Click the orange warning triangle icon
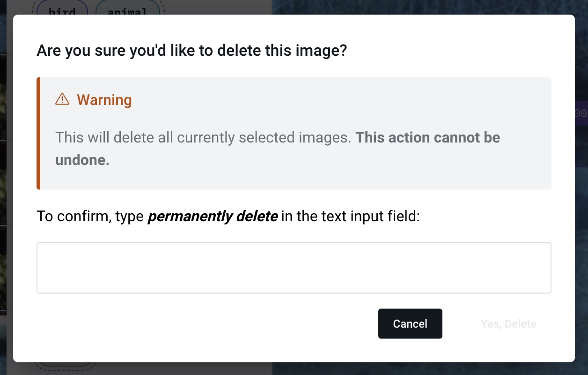 coord(62,99)
